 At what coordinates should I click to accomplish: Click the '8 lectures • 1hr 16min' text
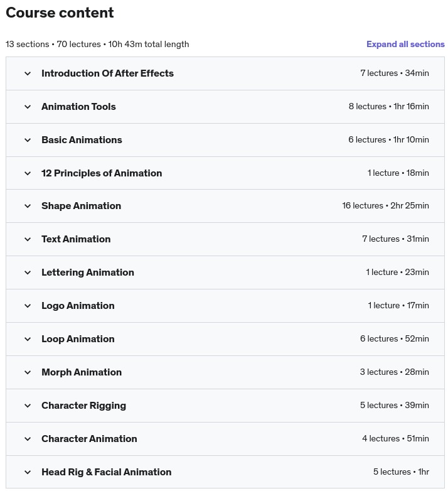[388, 107]
